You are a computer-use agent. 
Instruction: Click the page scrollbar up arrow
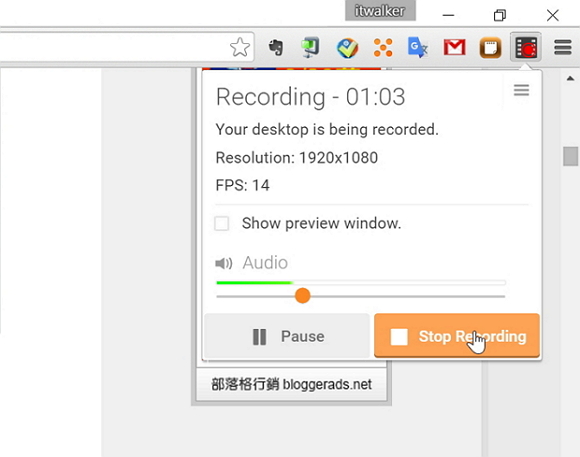(x=570, y=78)
